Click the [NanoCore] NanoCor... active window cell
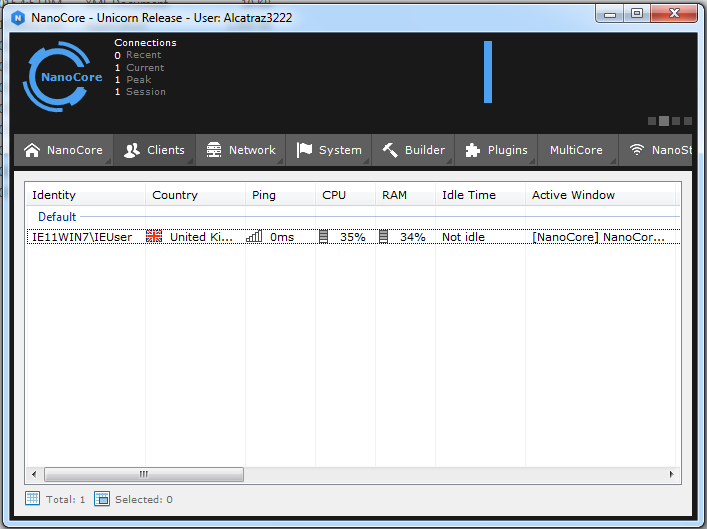This screenshot has height=529, width=707. pos(598,237)
